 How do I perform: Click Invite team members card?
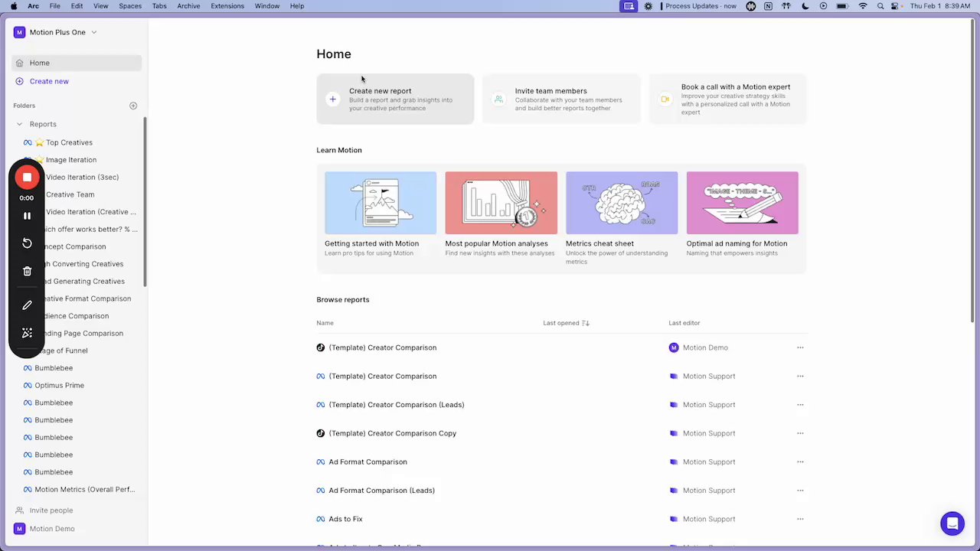tap(561, 99)
